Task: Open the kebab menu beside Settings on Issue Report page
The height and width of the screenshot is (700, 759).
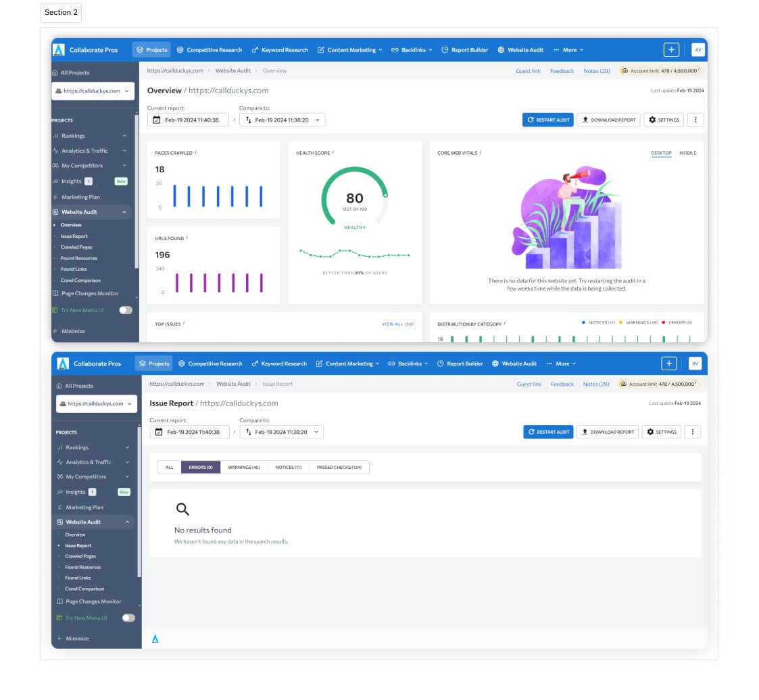Action: (x=692, y=432)
